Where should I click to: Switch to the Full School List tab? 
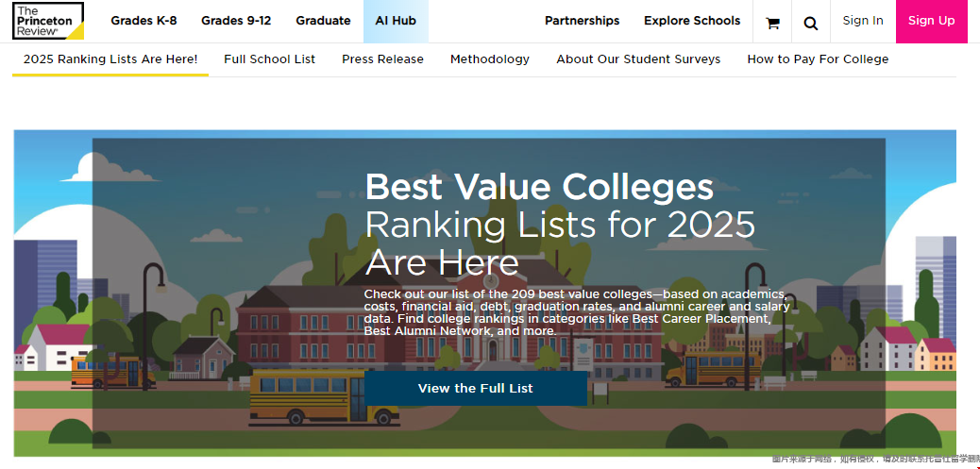[x=270, y=59]
